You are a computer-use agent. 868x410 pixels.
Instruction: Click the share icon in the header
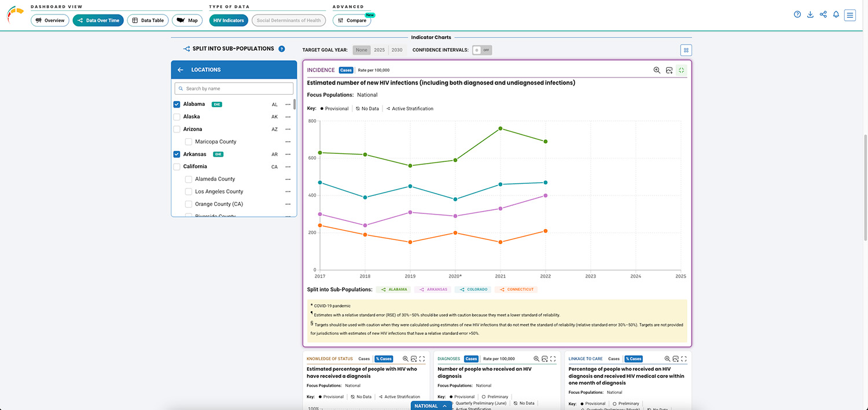823,14
